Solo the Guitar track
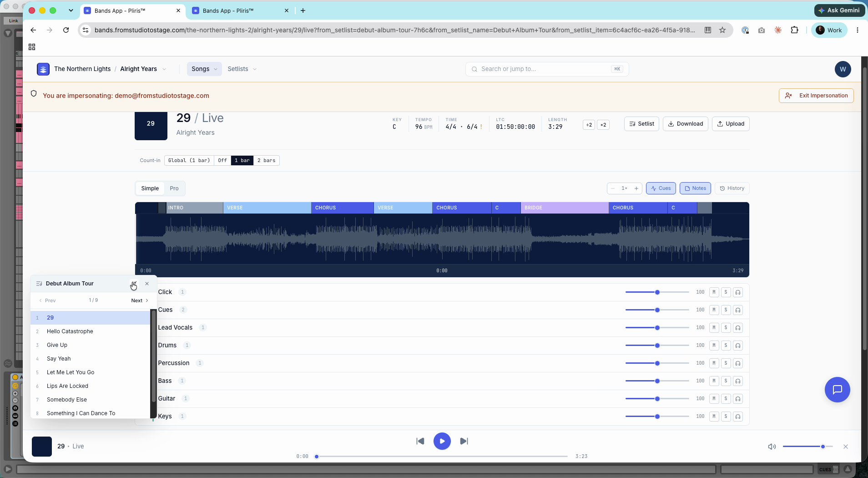 [726, 399]
